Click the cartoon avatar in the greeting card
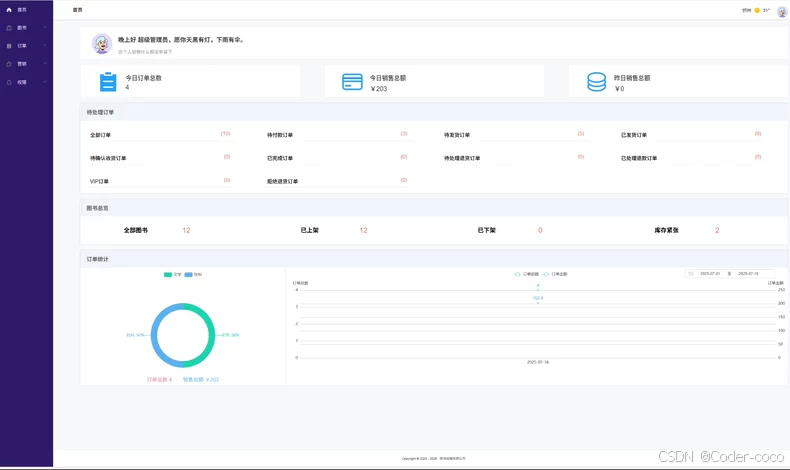790x470 pixels. [102, 44]
